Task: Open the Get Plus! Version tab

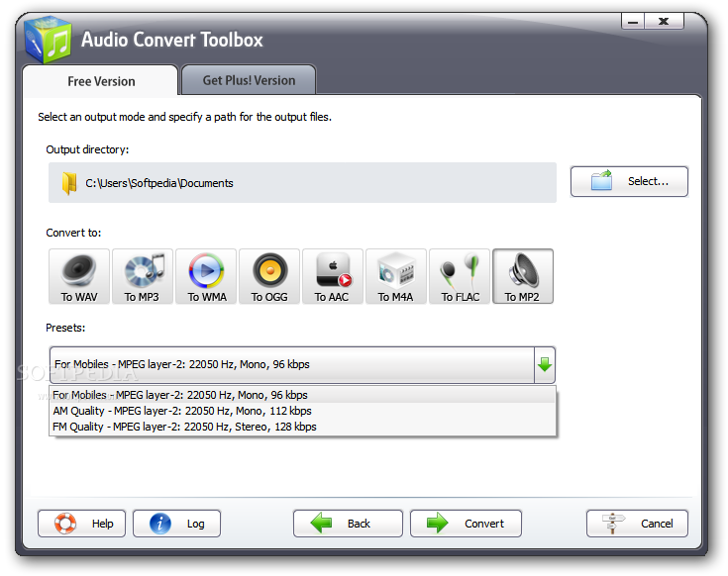Action: pyautogui.click(x=249, y=80)
